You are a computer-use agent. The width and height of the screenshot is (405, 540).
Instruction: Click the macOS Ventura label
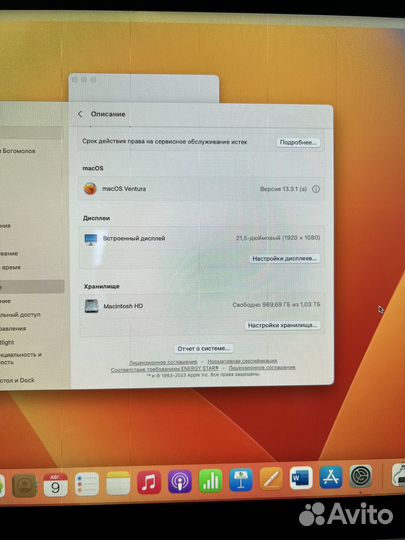point(124,189)
